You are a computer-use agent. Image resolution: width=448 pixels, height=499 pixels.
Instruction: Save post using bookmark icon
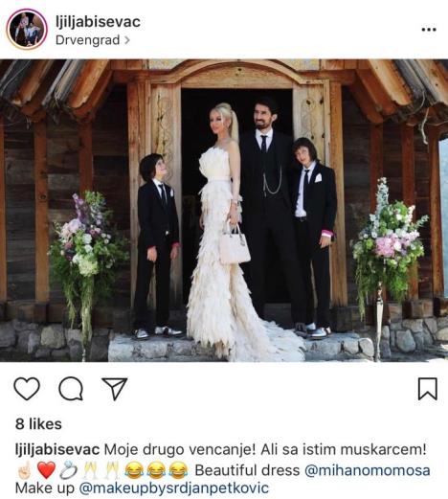[428, 389]
